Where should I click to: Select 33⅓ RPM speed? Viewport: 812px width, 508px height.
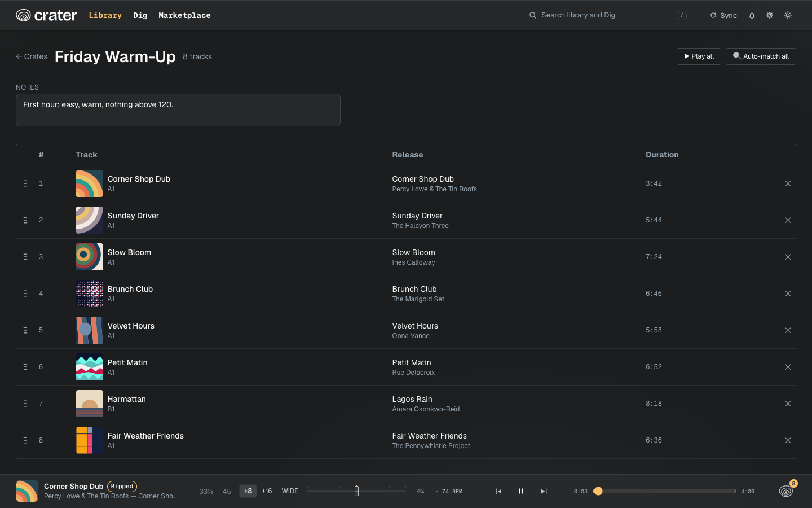click(x=206, y=491)
